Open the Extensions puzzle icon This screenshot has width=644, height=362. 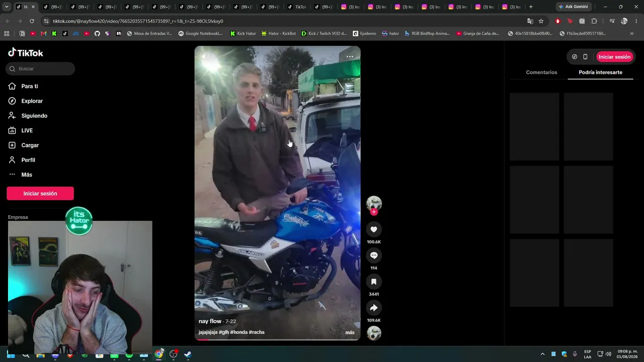594,21
